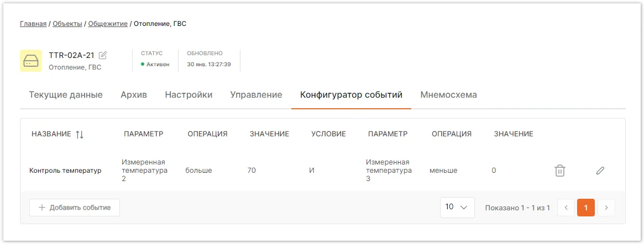Click Отопление, ГВС subtitle under device name

[75, 67]
